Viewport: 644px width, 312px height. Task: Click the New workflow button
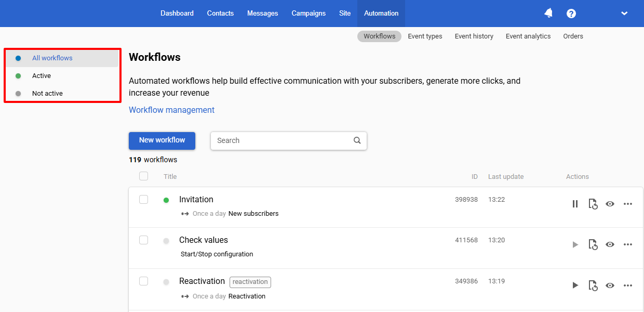162,140
